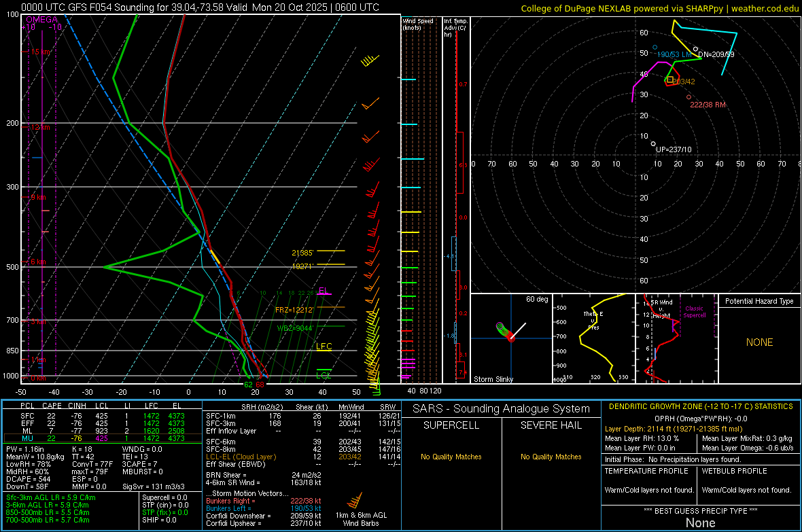Click the MeanW = 10.8g/kg value
This screenshot has height=532, width=802.
(x=35, y=457)
